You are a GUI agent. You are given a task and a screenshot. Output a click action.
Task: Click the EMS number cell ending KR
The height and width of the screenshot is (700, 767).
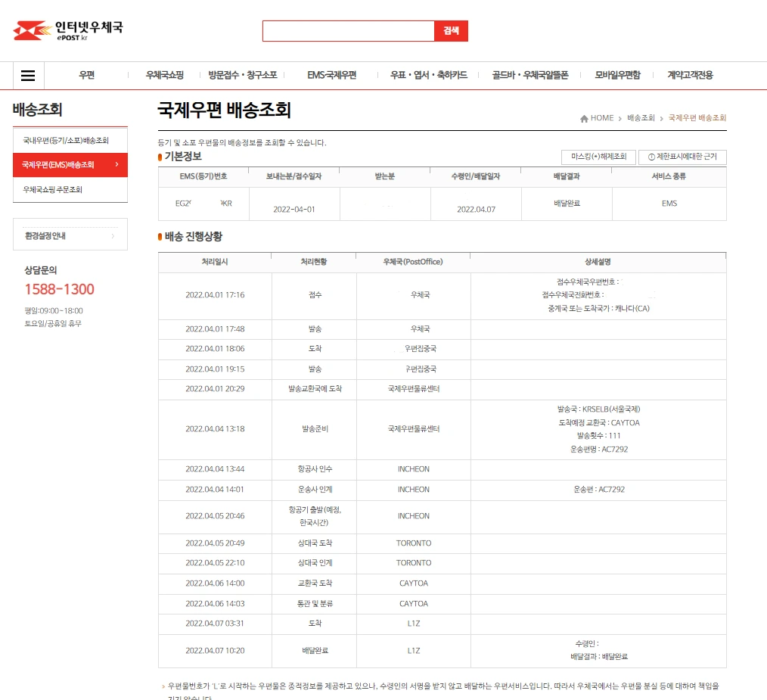[x=203, y=204]
